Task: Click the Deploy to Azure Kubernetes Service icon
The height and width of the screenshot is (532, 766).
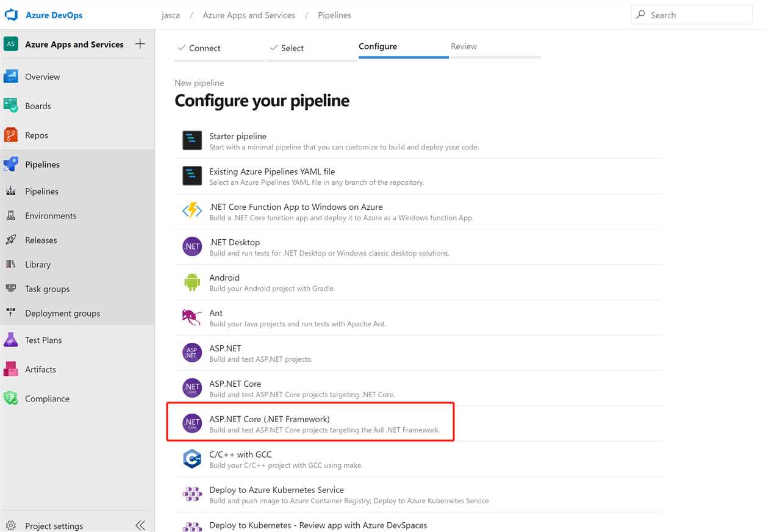Action: pos(192,494)
